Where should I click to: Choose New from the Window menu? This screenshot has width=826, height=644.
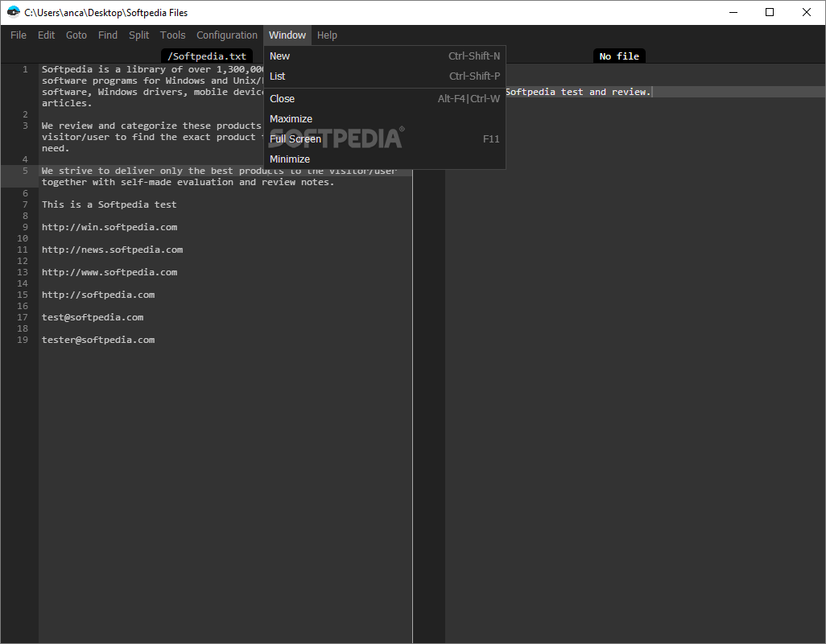[x=385, y=56]
